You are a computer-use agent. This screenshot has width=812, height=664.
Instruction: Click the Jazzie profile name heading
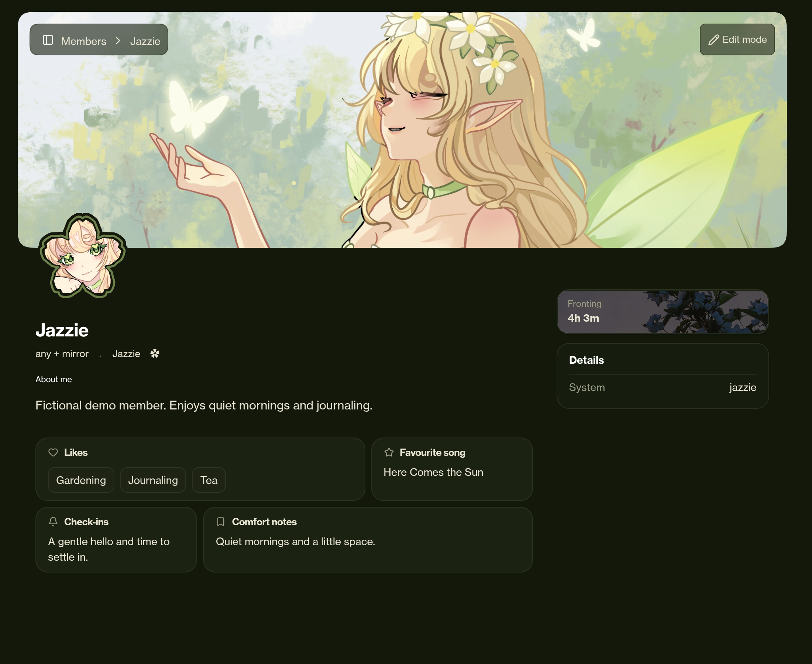(x=62, y=330)
